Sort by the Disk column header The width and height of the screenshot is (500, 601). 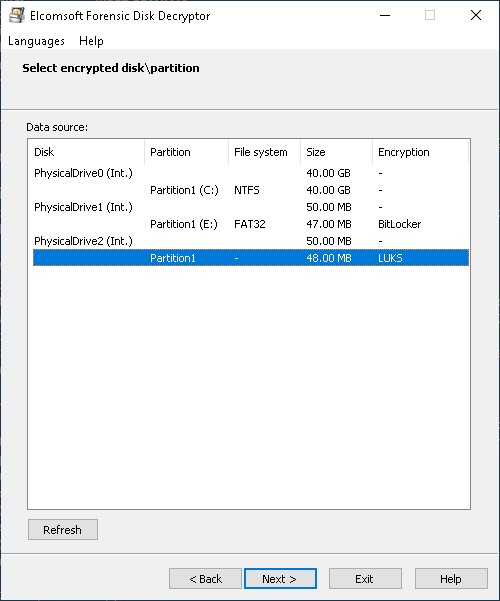87,152
